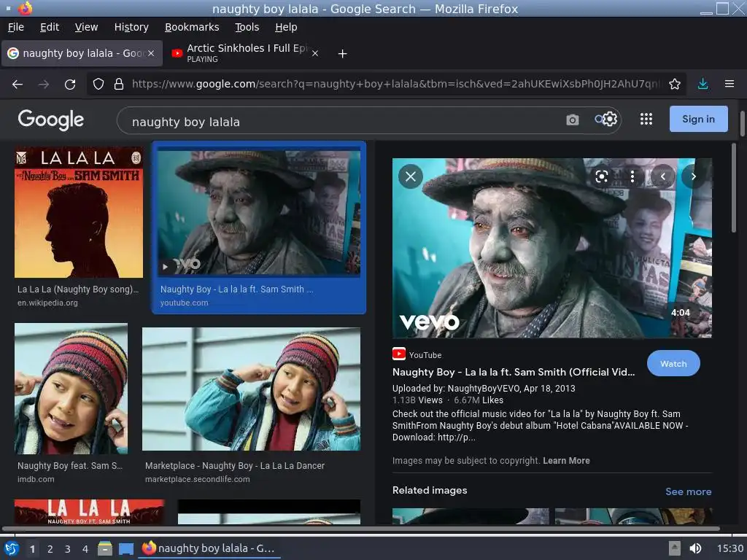Open the Naughty Boy video title link
Screen dimensions: 747x560
[x=513, y=373]
